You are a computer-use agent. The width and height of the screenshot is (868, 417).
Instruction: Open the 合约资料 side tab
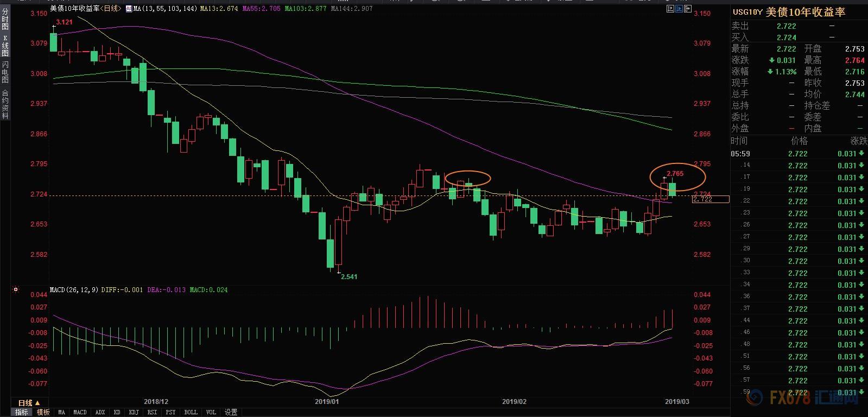pos(5,104)
